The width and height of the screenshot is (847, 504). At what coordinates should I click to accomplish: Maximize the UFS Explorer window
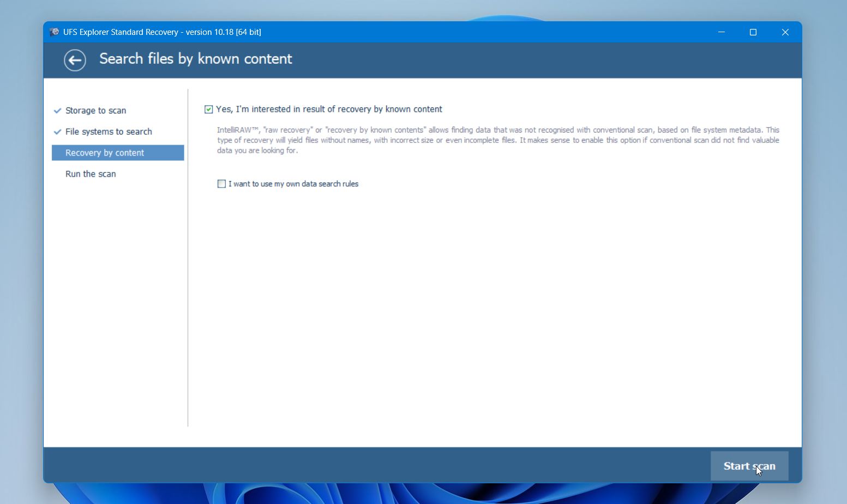pos(753,32)
